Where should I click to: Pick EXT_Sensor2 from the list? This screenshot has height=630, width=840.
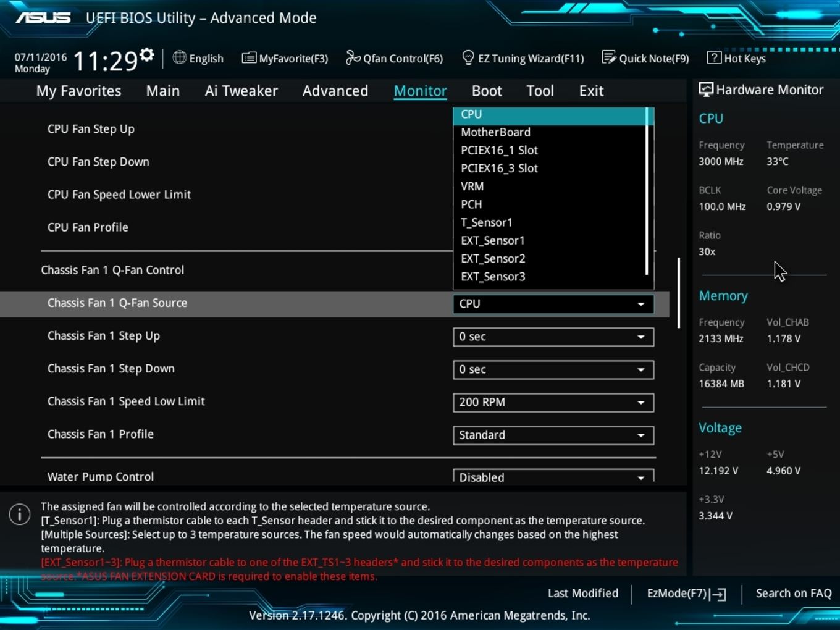pyautogui.click(x=550, y=258)
